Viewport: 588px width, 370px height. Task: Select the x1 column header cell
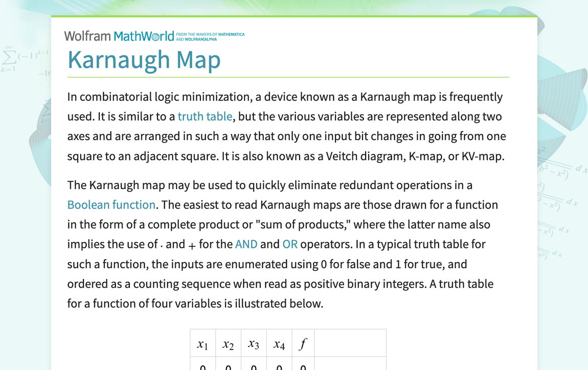pyautogui.click(x=202, y=344)
